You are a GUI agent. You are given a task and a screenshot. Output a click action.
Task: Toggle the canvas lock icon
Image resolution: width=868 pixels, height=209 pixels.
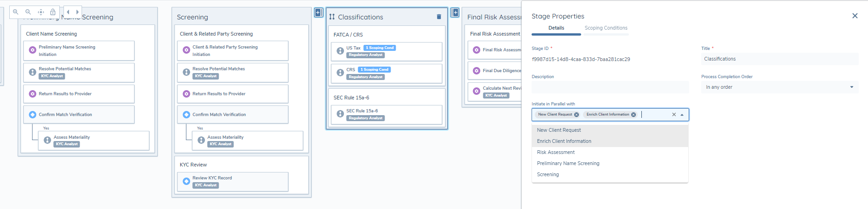[x=53, y=12]
